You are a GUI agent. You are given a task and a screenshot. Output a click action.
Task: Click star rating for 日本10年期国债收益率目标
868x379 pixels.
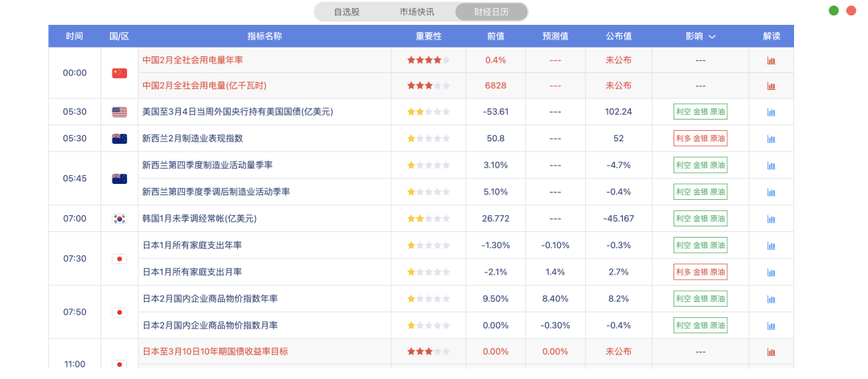pyautogui.click(x=428, y=352)
